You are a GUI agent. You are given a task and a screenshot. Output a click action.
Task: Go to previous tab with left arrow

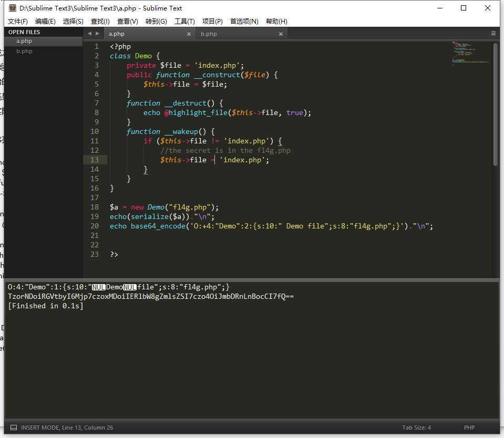[x=89, y=34]
